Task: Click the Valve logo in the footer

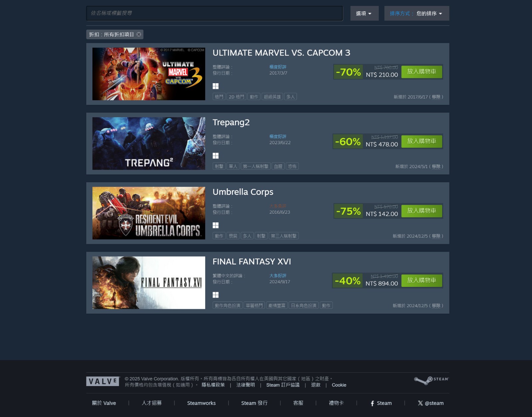Action: [103, 381]
